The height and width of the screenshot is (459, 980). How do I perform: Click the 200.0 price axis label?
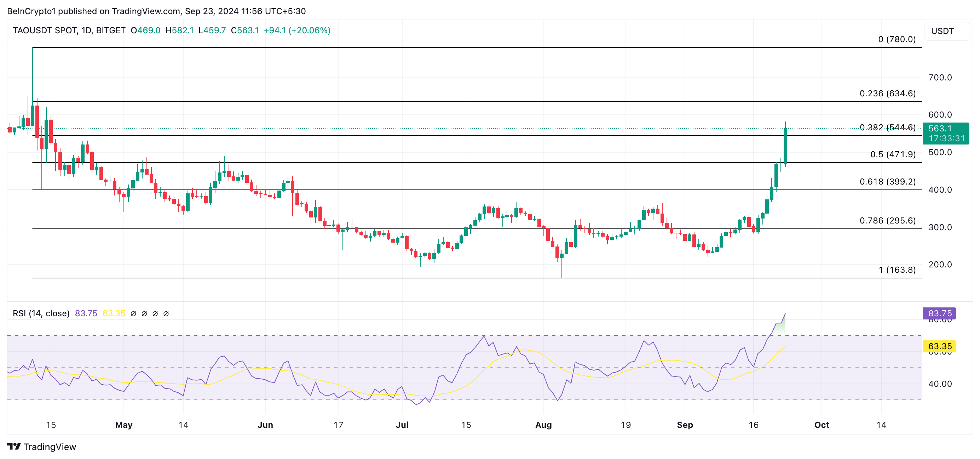click(940, 264)
